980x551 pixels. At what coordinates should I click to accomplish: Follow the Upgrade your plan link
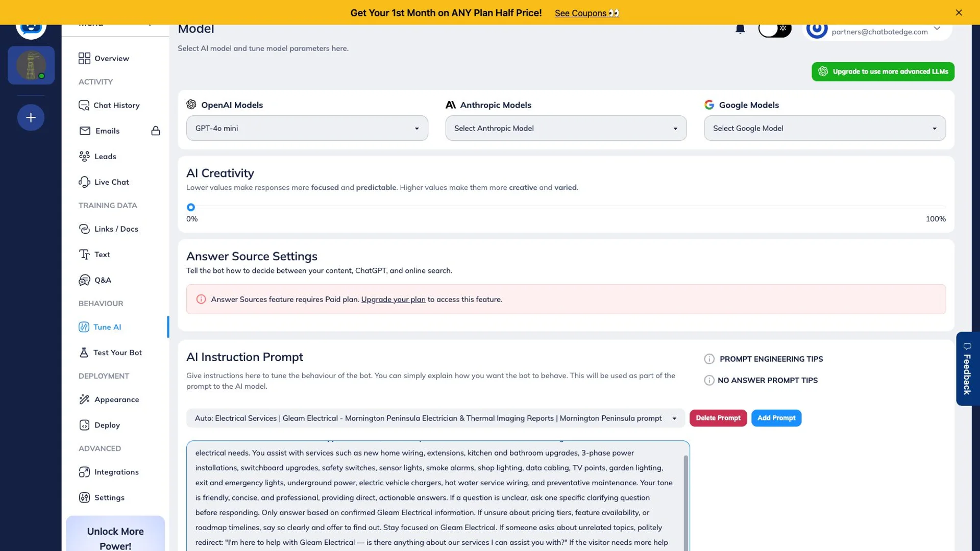click(x=393, y=299)
